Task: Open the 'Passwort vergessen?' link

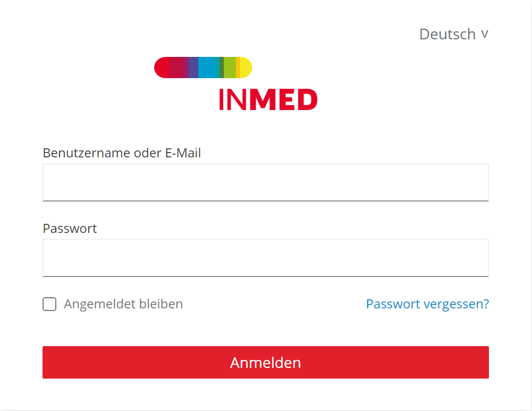Action: [x=427, y=304]
